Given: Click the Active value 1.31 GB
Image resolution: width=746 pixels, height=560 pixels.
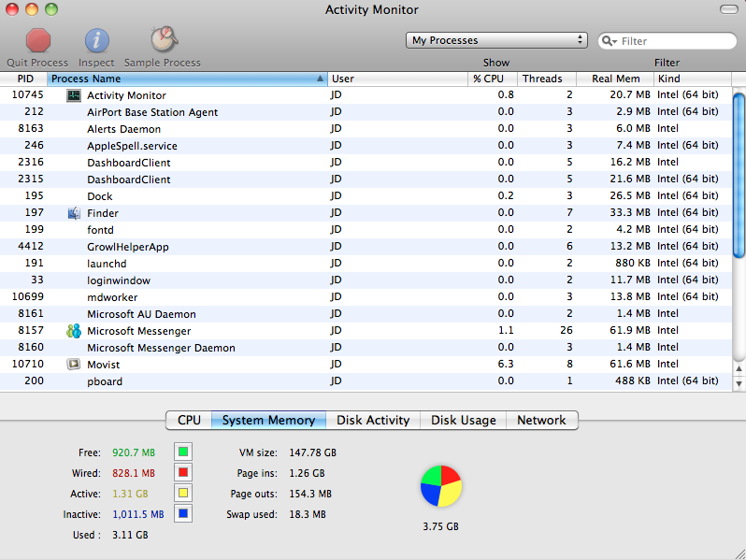Looking at the screenshot, I should (x=130, y=494).
